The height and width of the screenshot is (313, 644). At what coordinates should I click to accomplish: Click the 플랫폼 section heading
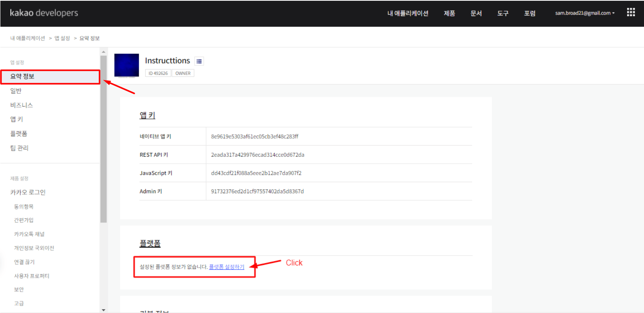pyautogui.click(x=150, y=243)
